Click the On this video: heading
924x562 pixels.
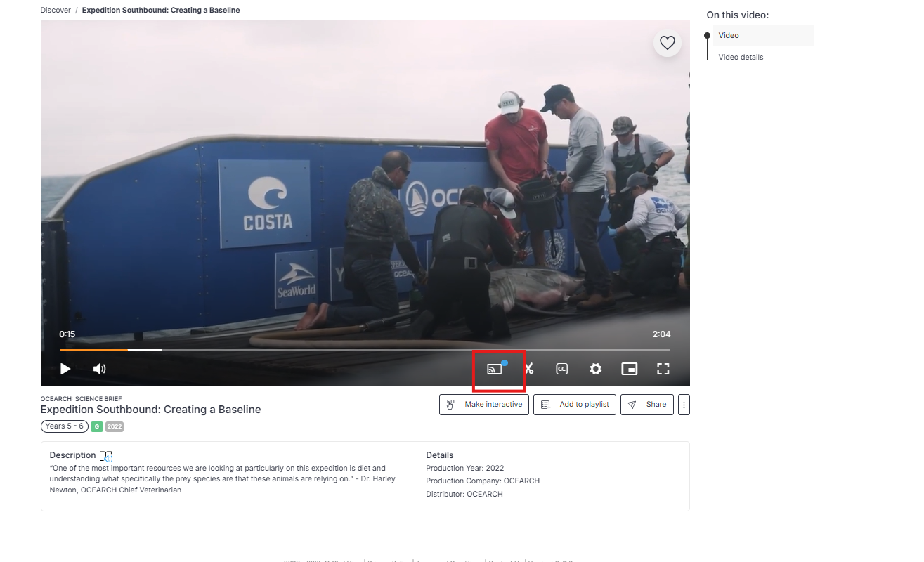pyautogui.click(x=738, y=15)
